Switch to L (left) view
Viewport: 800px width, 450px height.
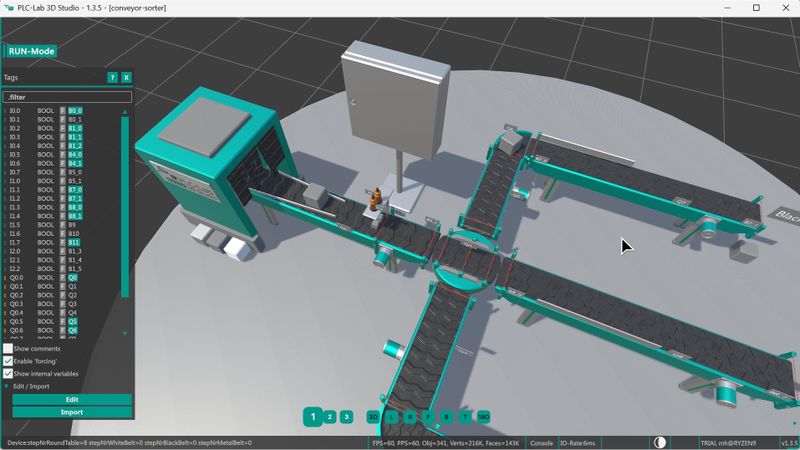tap(391, 417)
